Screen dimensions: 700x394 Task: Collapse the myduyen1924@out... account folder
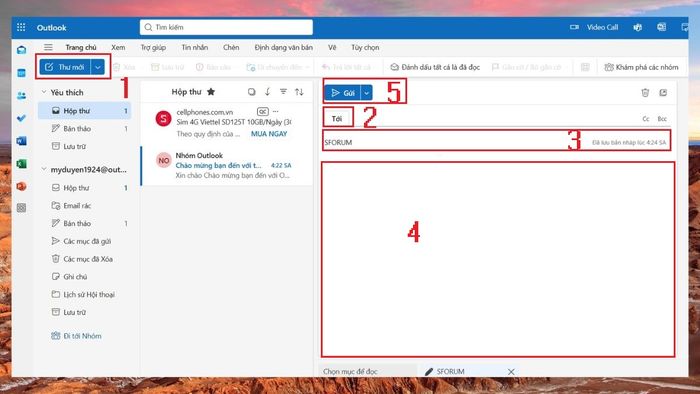click(x=44, y=169)
